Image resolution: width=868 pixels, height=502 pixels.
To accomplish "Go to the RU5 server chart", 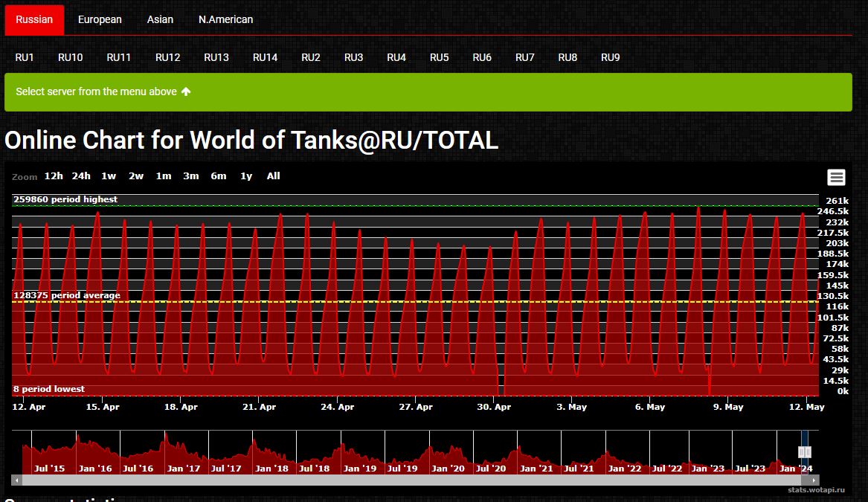I will coord(440,57).
